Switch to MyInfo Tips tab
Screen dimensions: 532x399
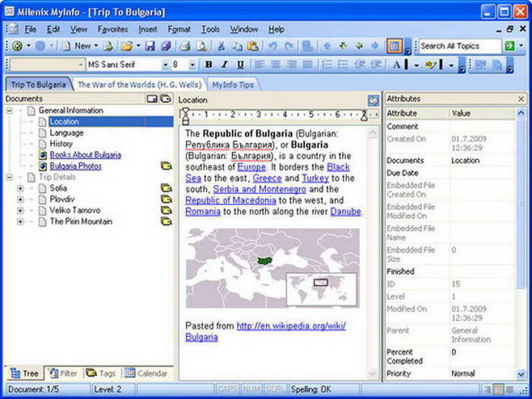(233, 84)
